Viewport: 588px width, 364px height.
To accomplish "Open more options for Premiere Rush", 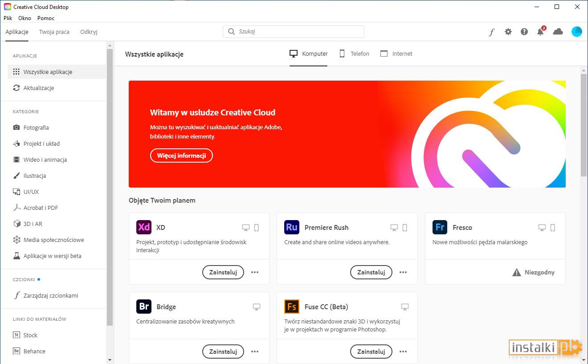I will (403, 272).
